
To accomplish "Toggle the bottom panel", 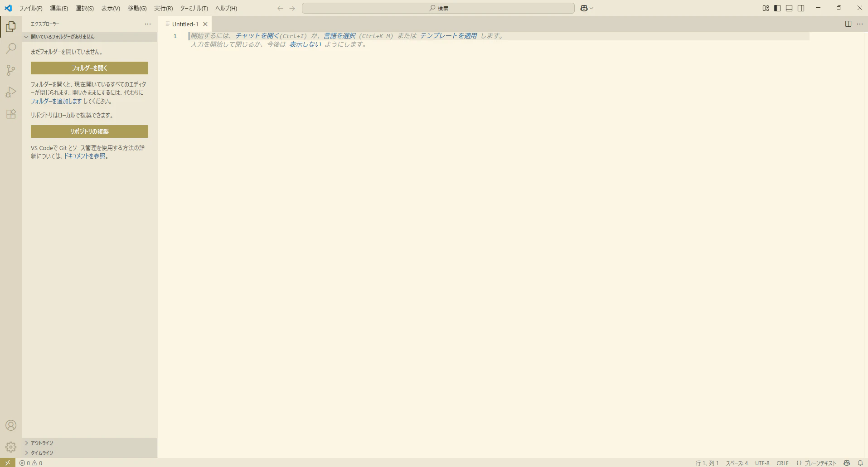I will 789,8.
